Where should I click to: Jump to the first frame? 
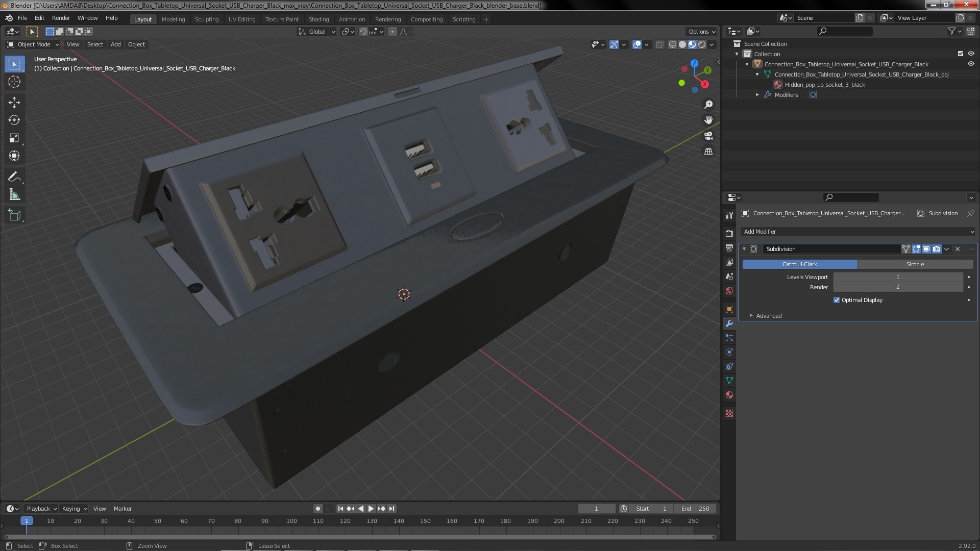point(340,509)
